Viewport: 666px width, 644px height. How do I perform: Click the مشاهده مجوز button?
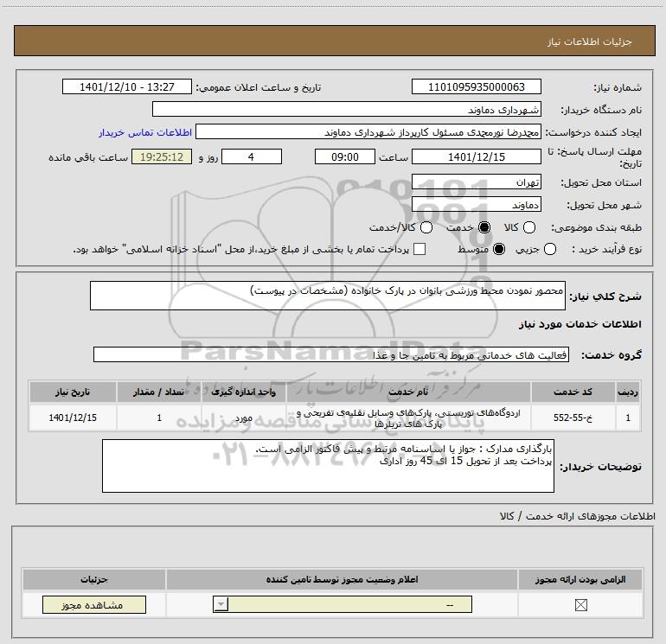click(x=94, y=604)
